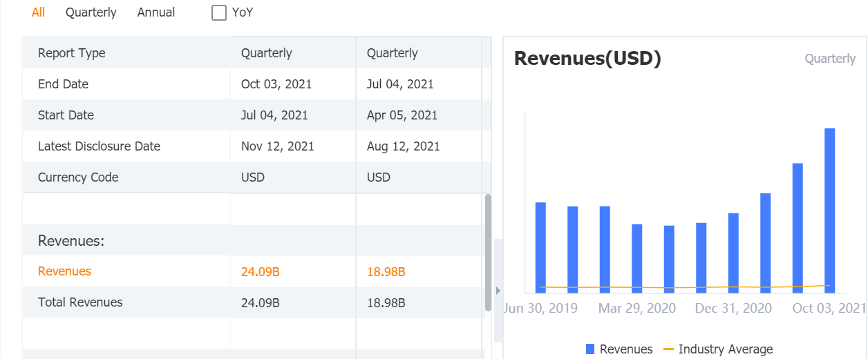Toggle the Industry Average legend line icon
This screenshot has height=359, width=868.
(x=668, y=349)
